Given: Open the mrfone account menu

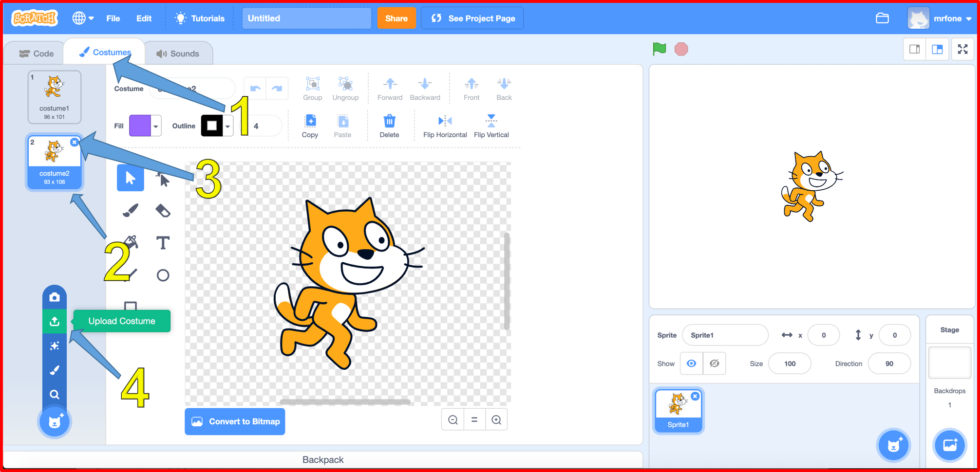Looking at the screenshot, I should point(940,18).
